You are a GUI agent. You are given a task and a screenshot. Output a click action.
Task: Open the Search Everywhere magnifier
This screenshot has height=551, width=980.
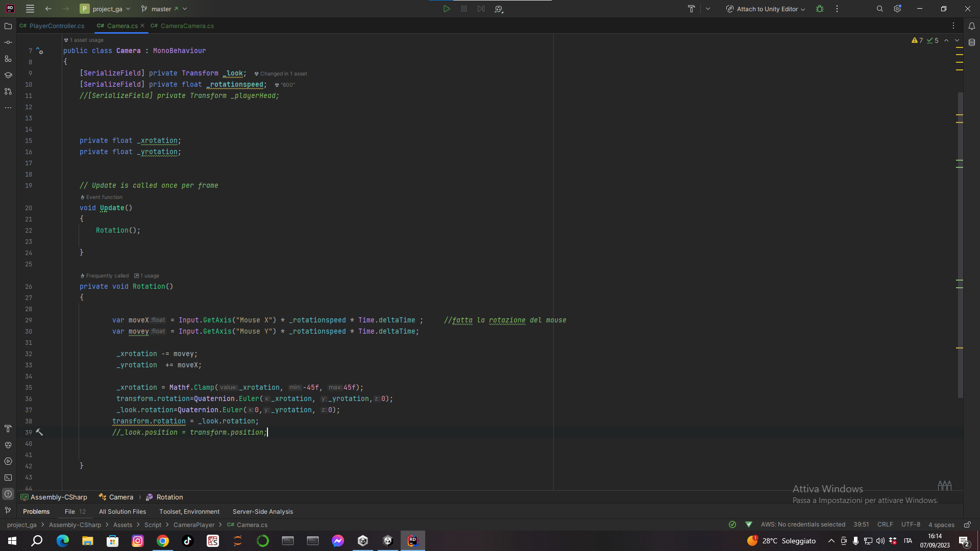click(879, 9)
